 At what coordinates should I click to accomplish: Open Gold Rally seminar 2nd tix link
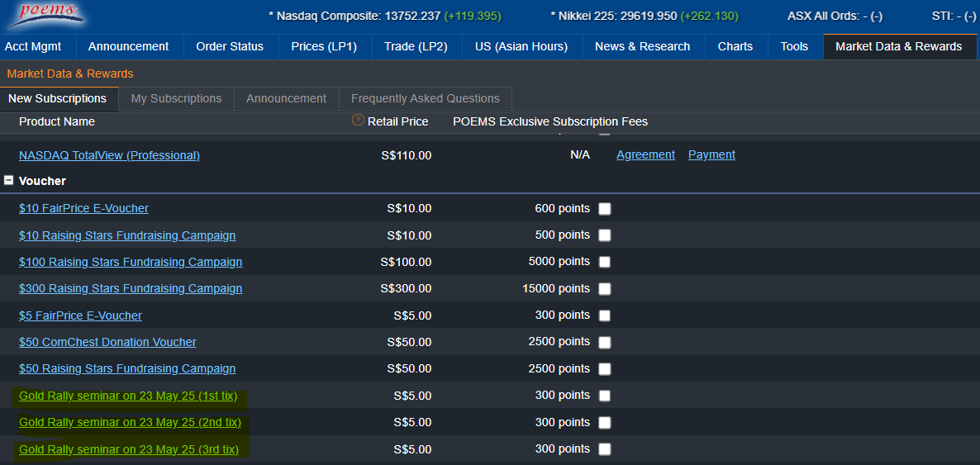(x=130, y=422)
